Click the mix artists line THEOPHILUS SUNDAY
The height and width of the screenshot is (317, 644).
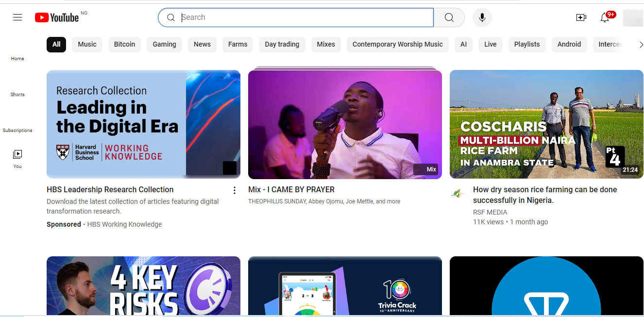[324, 201]
